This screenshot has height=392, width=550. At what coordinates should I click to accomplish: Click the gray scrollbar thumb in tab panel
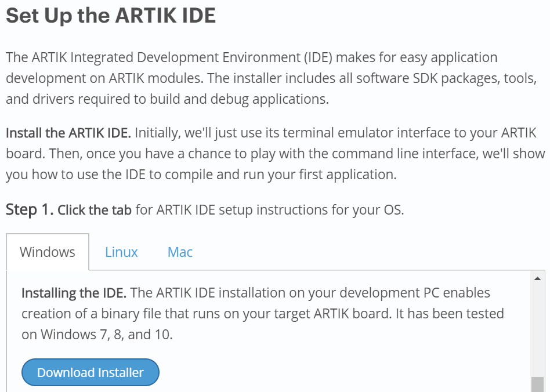[x=537, y=384]
